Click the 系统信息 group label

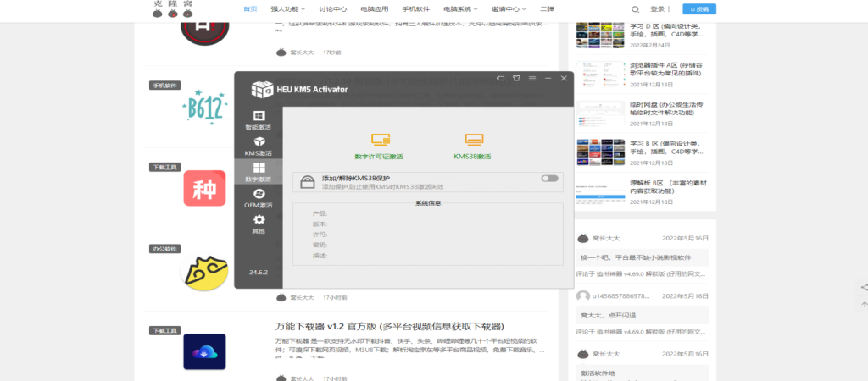point(428,203)
